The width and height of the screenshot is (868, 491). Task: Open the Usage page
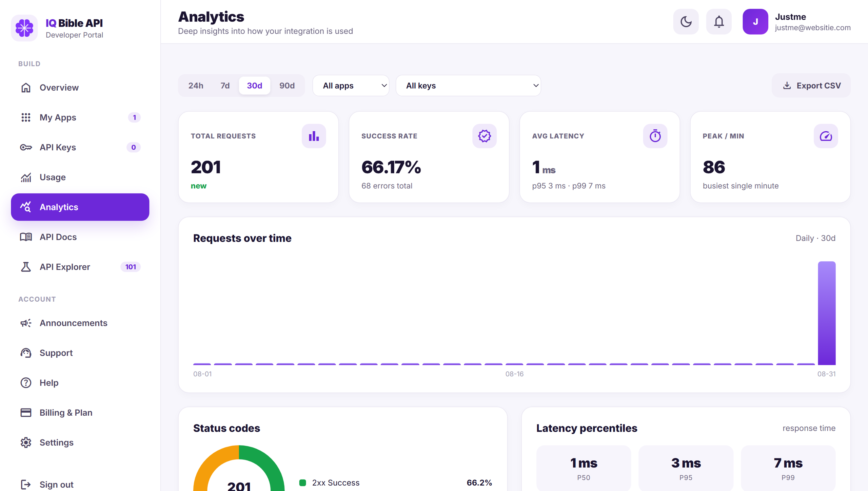point(80,177)
